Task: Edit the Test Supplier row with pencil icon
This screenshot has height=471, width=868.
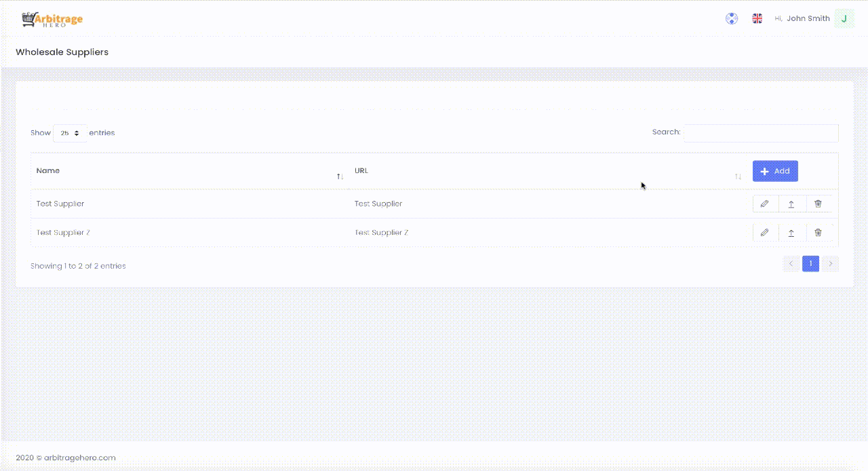Action: click(765, 204)
